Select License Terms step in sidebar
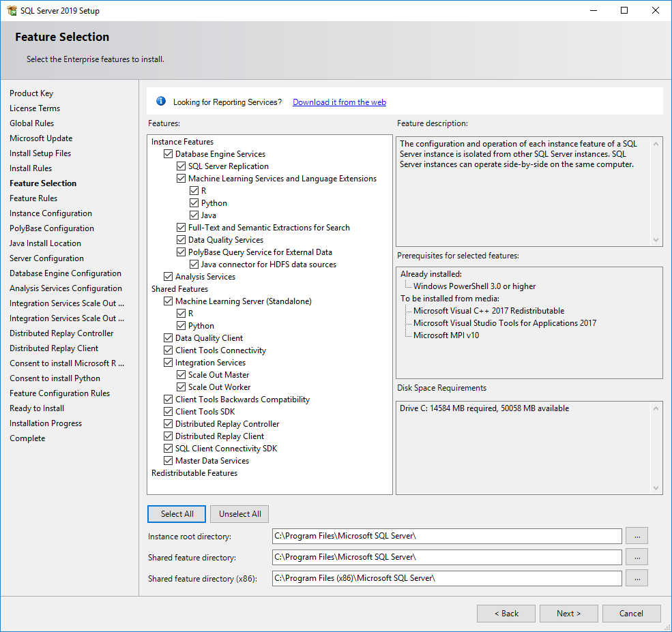The height and width of the screenshot is (632, 672). click(x=35, y=108)
